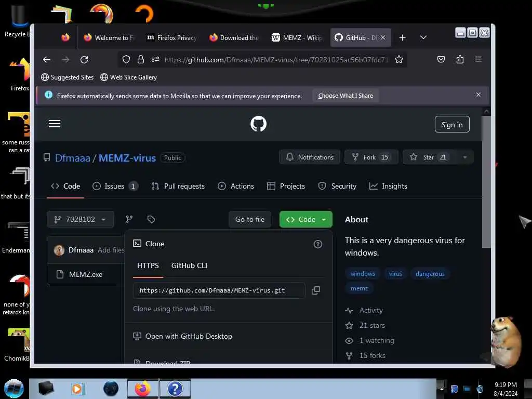Open the Security repository tab
The height and width of the screenshot is (399, 532).
[337, 187]
